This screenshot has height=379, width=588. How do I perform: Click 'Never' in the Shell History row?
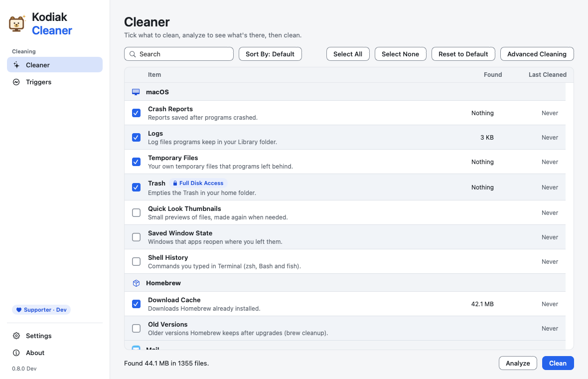550,261
